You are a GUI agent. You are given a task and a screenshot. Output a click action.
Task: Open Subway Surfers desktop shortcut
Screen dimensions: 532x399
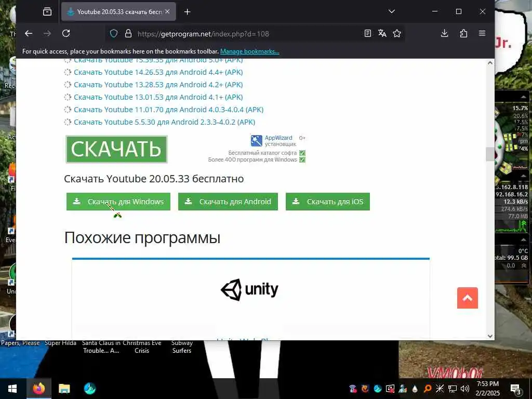pos(182,347)
